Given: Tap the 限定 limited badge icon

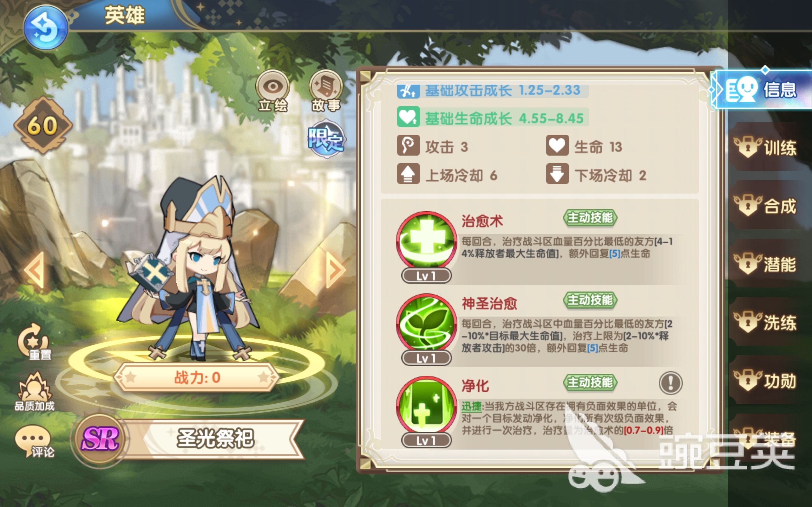Looking at the screenshot, I should point(326,139).
